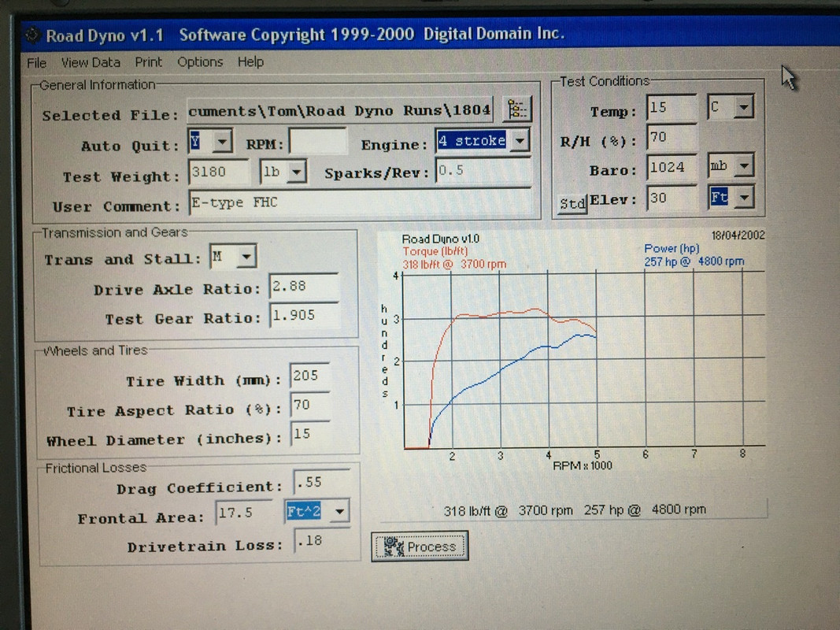Screen dimensions: 840x630
Task: Click the Std button beside Elev
Action: (572, 204)
